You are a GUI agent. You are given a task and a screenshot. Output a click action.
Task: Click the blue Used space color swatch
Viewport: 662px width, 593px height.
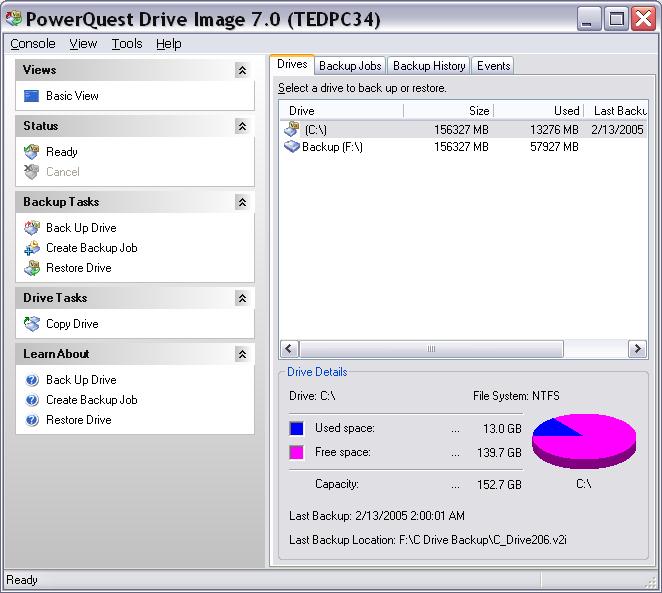[296, 428]
